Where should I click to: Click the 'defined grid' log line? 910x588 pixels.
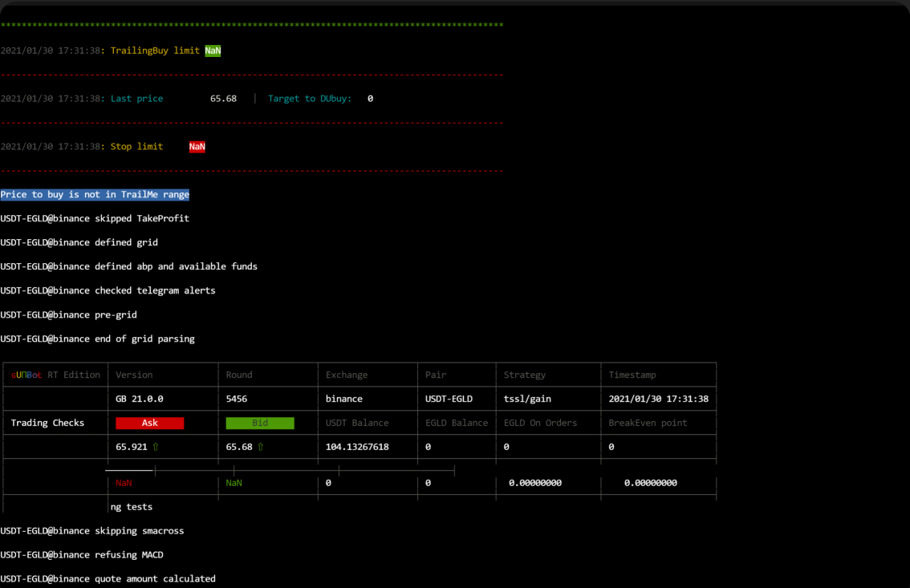pos(79,242)
